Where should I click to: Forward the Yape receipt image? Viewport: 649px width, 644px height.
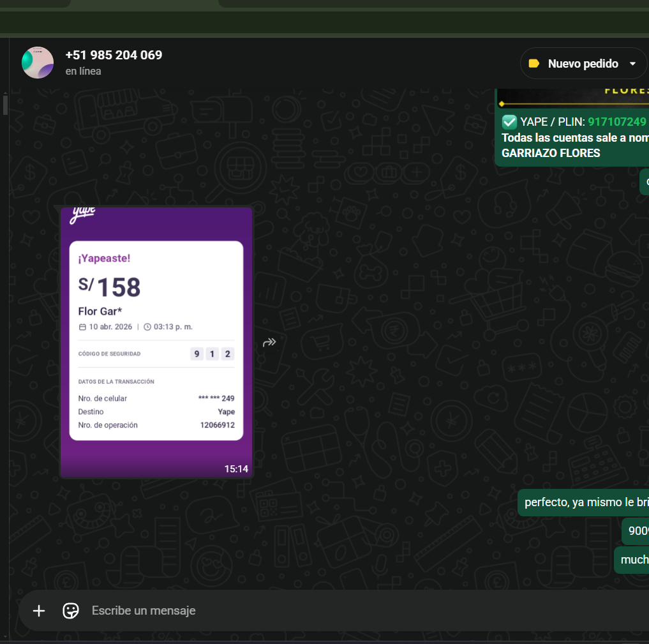tap(269, 342)
